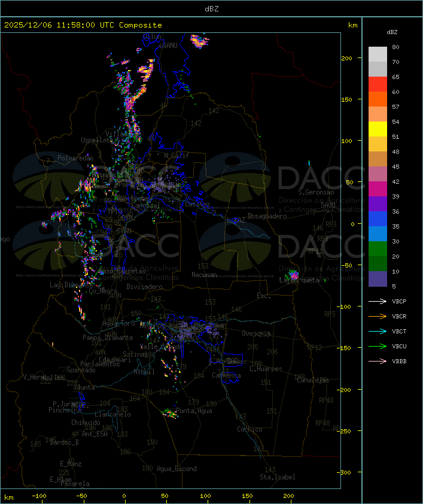Select the magenta 39–42 dBZ swatch
This screenshot has width=423, height=504.
coord(378,189)
